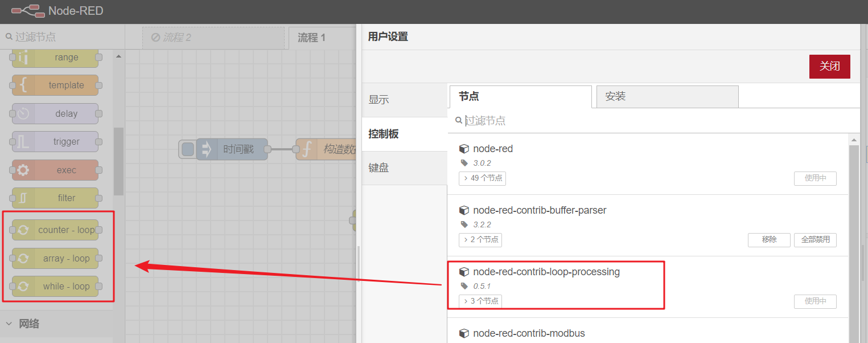Click 使用中 button for loop-processing

click(x=816, y=301)
